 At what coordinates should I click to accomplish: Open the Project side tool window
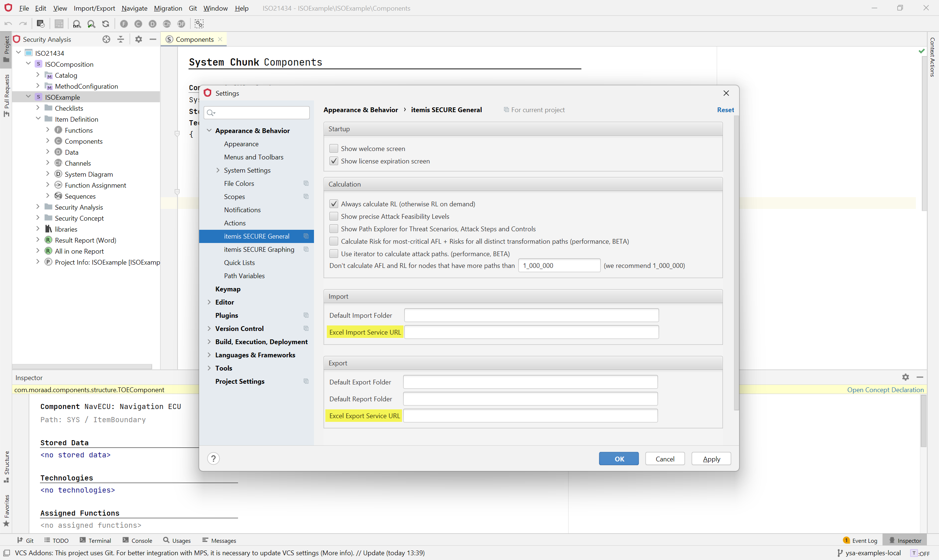tap(6, 49)
